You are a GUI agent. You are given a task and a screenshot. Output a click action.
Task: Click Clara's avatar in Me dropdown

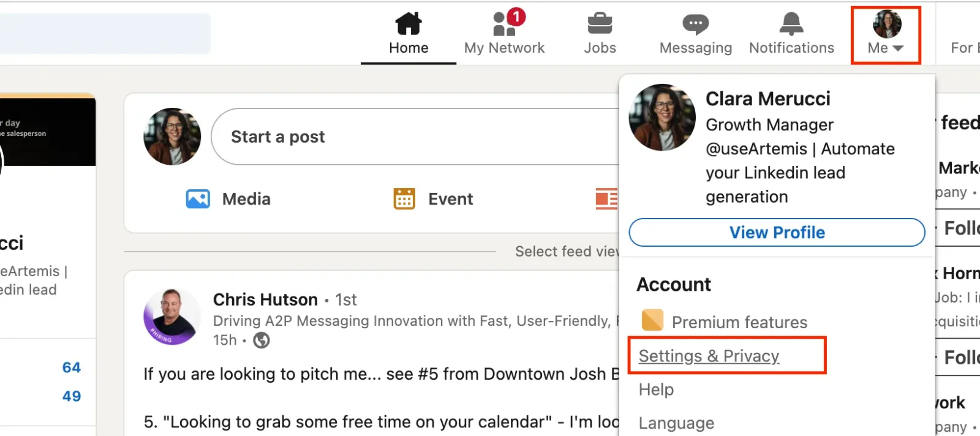click(x=662, y=118)
